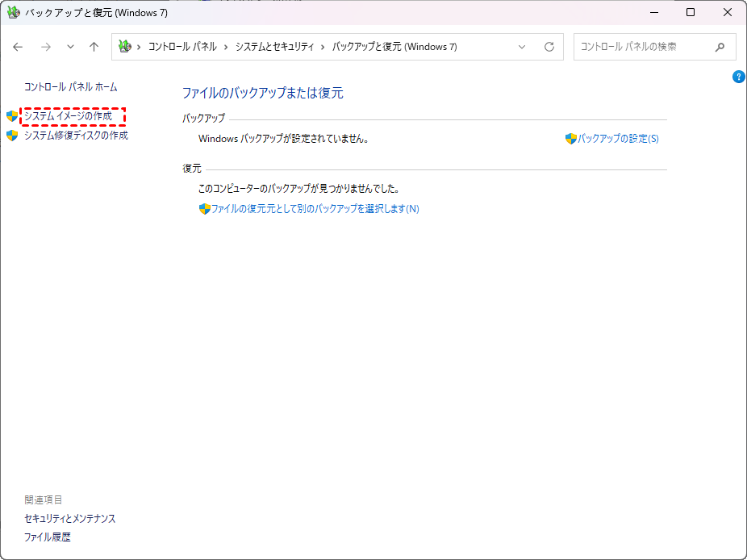Click システムとセキュリティ breadcrumb in address bar
This screenshot has width=747, height=560.
click(274, 47)
